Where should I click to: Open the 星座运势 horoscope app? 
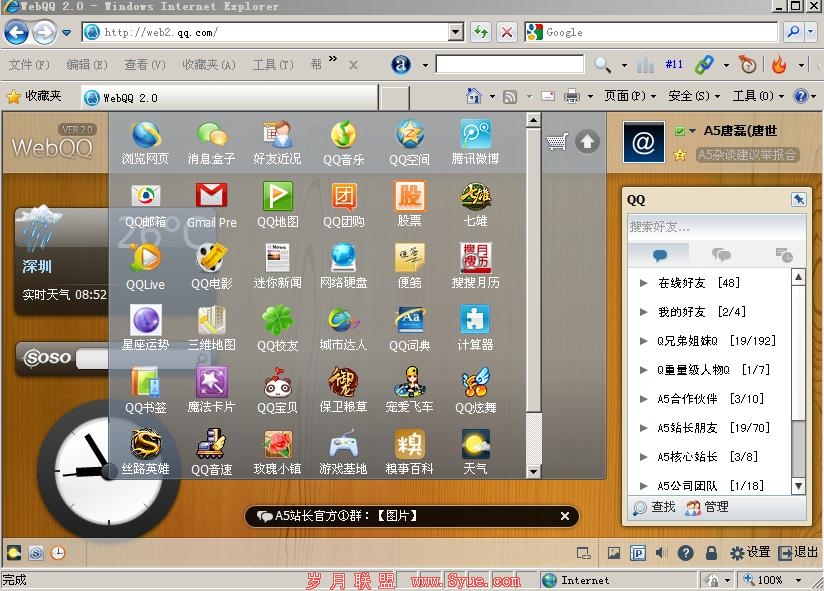click(146, 329)
